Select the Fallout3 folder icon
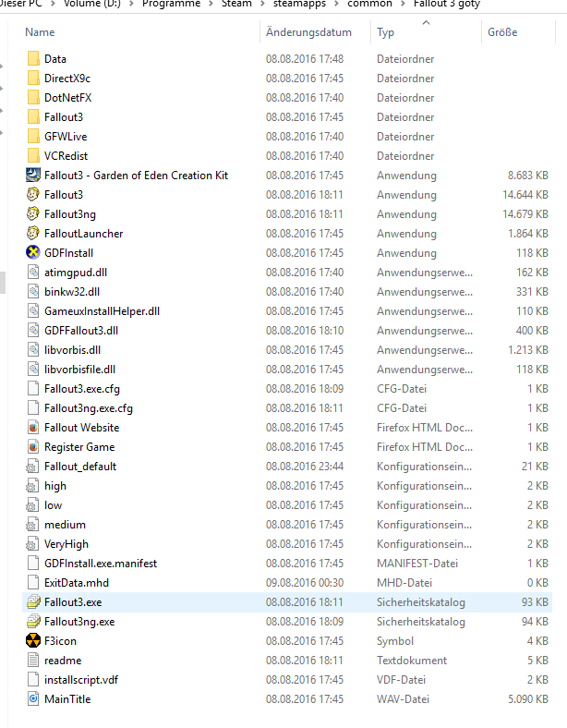 [33, 117]
